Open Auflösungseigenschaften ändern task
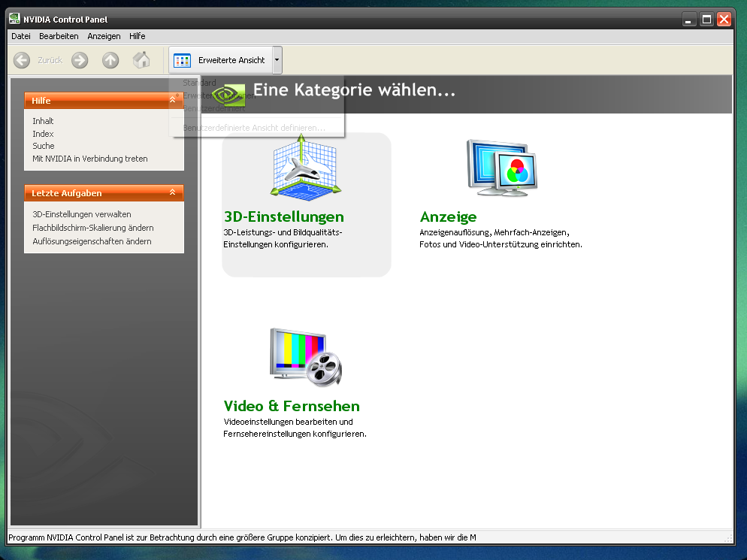This screenshot has width=747, height=560. point(92,241)
